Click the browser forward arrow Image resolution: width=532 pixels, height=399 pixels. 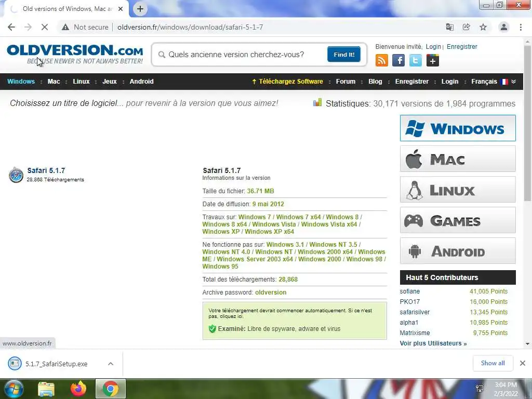[x=28, y=27]
